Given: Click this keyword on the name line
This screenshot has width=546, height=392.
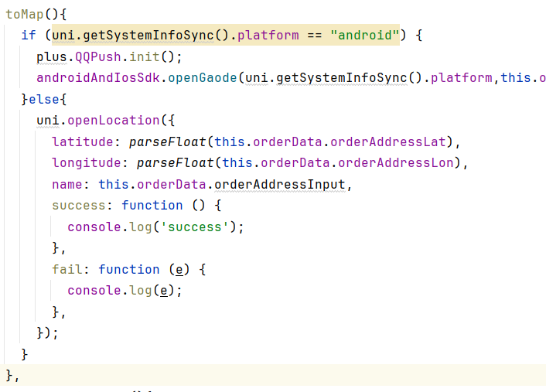Looking at the screenshot, I should (114, 185).
